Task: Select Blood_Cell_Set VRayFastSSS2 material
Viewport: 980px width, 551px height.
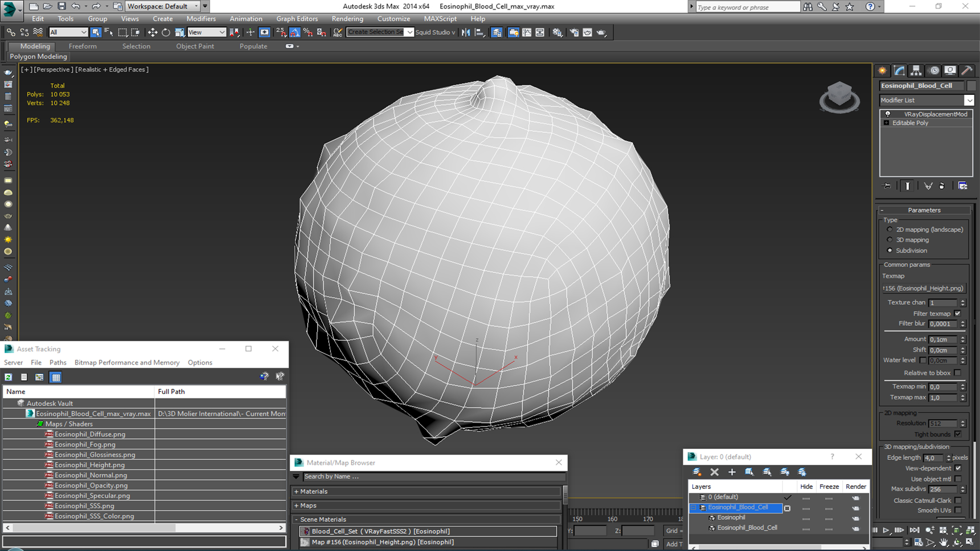Action: (x=429, y=531)
